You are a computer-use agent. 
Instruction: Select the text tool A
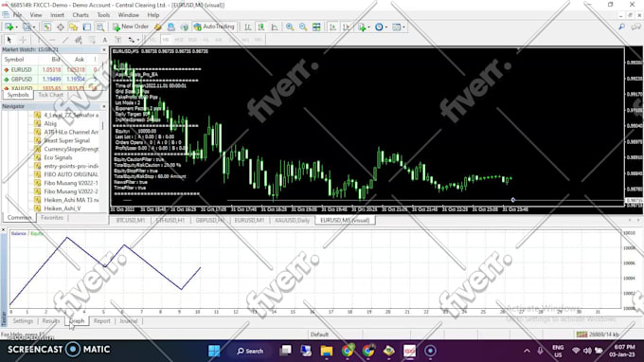tap(105, 40)
